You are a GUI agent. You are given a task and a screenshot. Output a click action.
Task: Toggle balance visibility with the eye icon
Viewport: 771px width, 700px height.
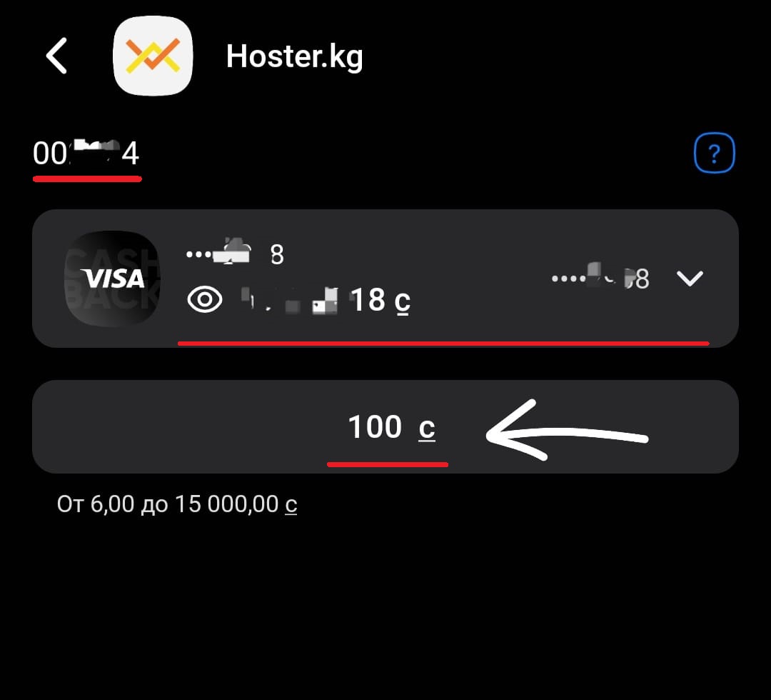pos(205,299)
